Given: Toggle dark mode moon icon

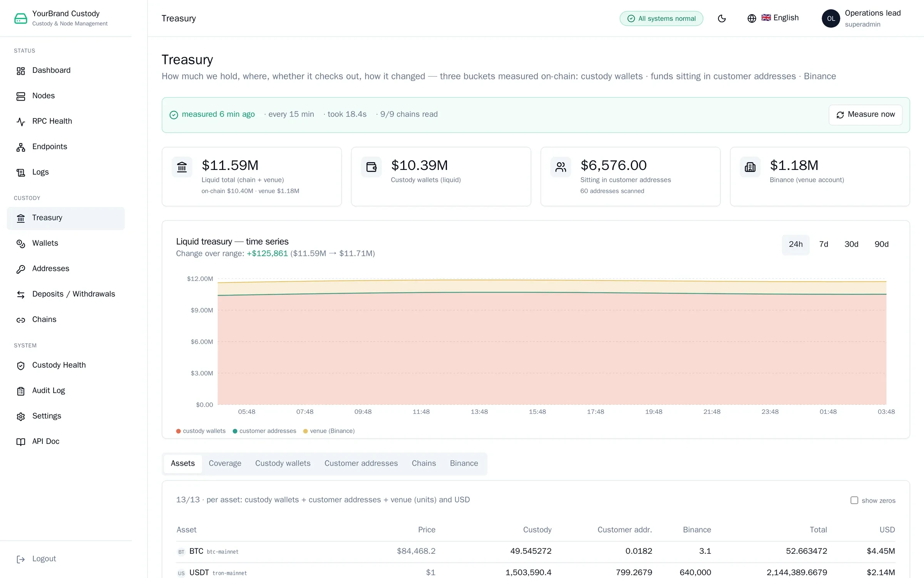Looking at the screenshot, I should 722,18.
